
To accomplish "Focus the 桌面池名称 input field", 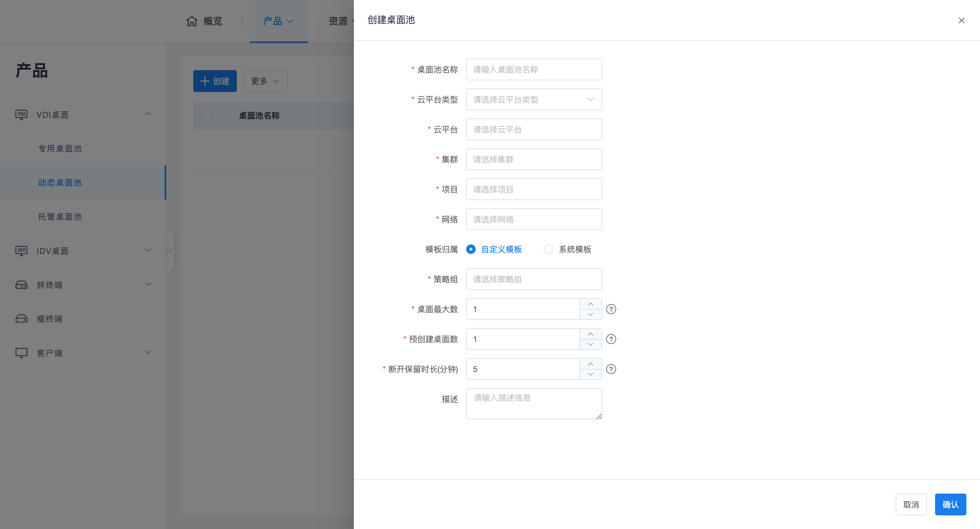I will click(534, 70).
